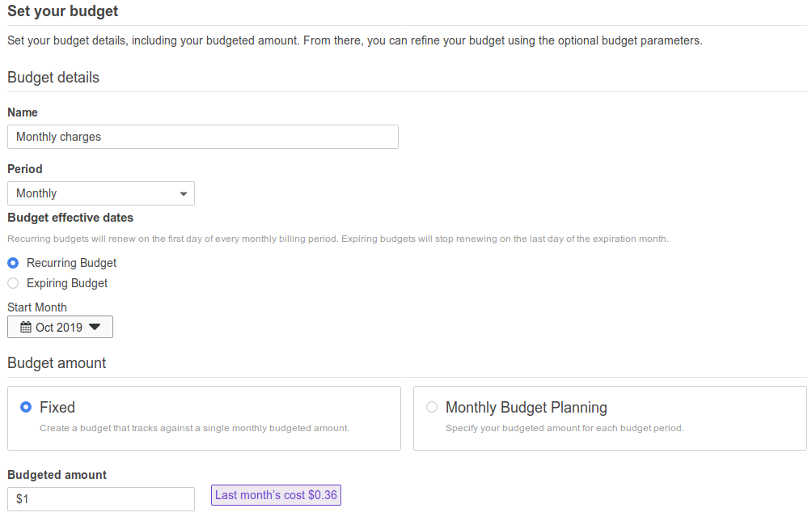This screenshot has width=812, height=521.
Task: Select the Recurring Budget radio button
Action: (x=13, y=263)
